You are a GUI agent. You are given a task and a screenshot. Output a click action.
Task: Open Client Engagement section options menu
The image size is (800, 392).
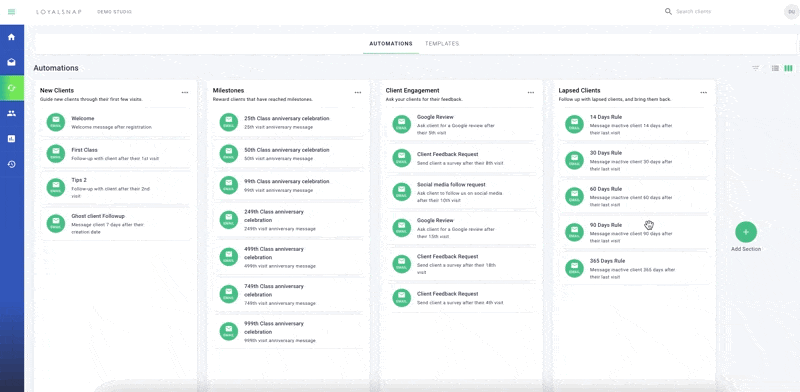(531, 92)
